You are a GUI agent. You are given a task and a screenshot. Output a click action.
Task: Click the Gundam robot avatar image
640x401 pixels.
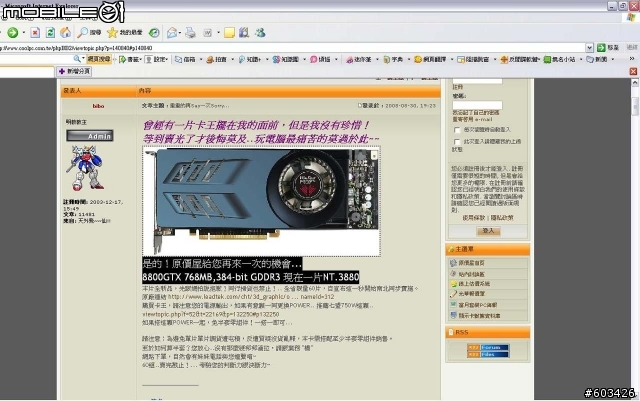(86, 168)
